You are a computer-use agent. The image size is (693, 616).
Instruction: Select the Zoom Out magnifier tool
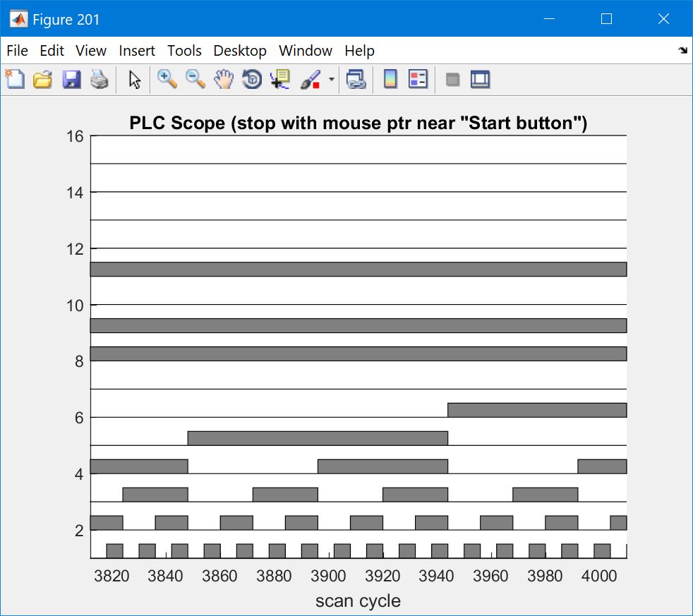tap(195, 80)
